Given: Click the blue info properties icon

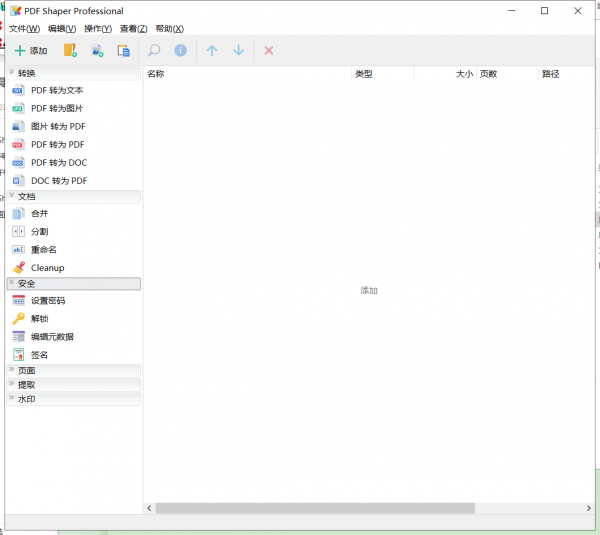Looking at the screenshot, I should coord(181,50).
